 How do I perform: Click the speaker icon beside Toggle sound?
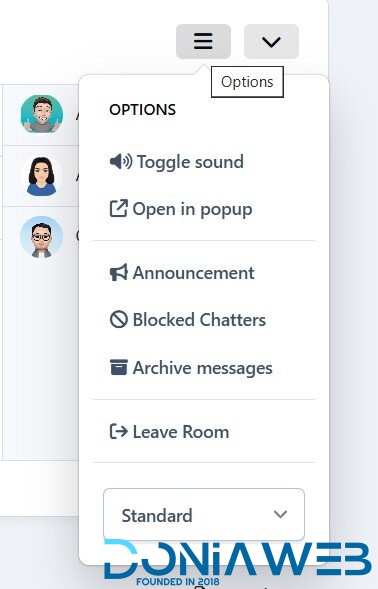121,162
